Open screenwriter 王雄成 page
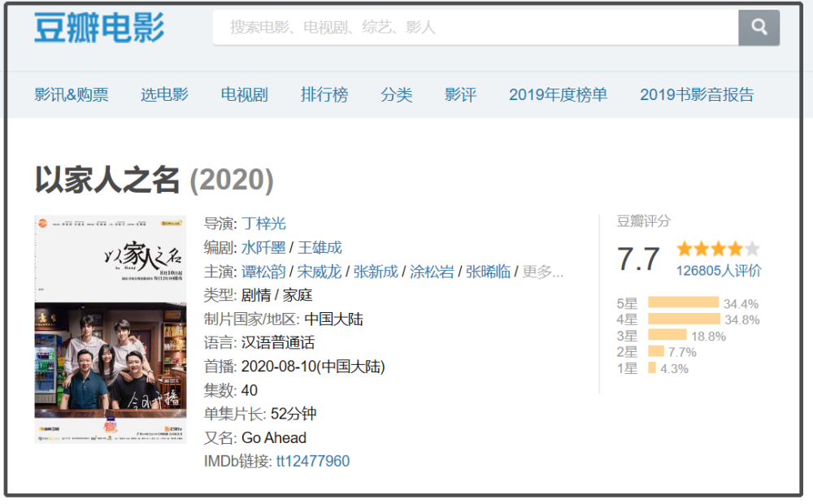Viewport: 813px width, 504px height. 320,248
